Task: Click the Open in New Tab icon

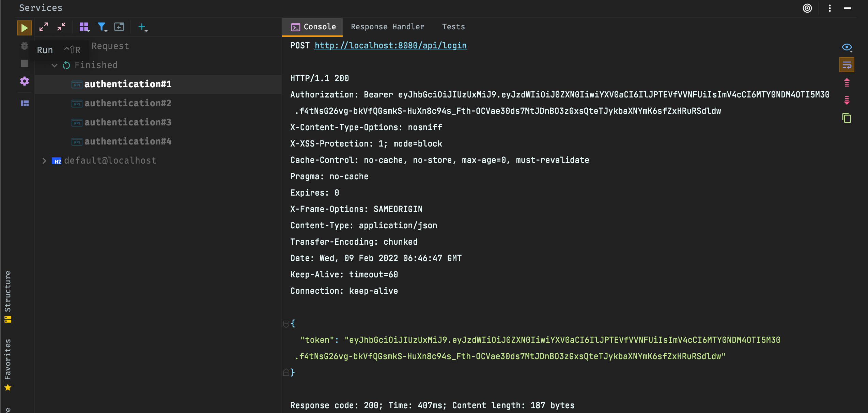Action: pyautogui.click(x=119, y=27)
